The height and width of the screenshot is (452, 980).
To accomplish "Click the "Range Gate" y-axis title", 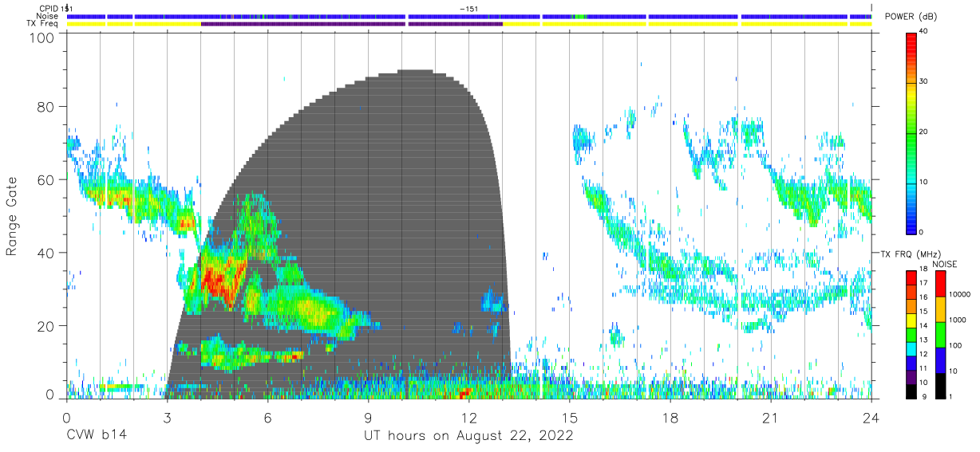I will pyautogui.click(x=13, y=217).
